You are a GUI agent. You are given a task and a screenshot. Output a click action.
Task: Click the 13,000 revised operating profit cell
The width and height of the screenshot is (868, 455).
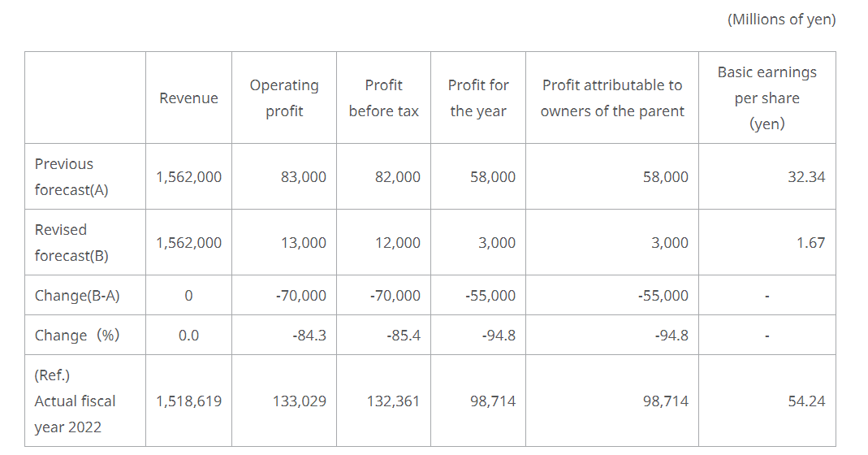303,243
